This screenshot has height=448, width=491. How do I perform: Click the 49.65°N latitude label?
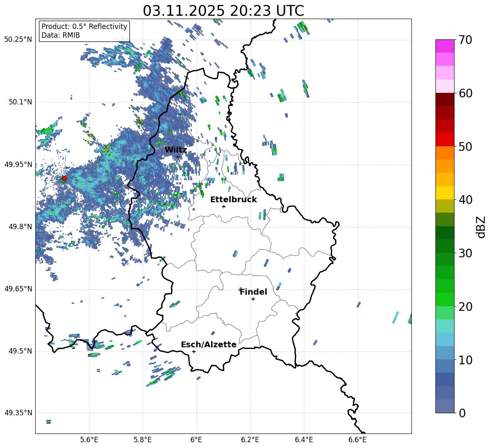[x=18, y=288]
